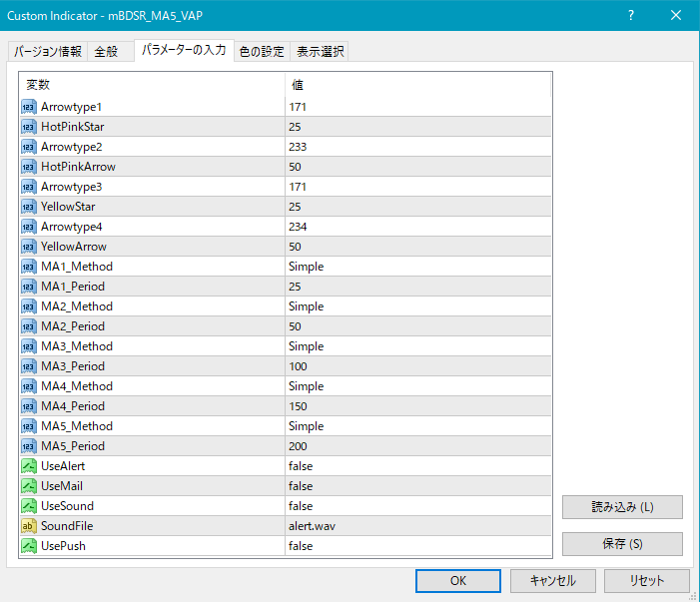Select the MA5_Method value Simple
700x602 pixels.
pyautogui.click(x=307, y=426)
